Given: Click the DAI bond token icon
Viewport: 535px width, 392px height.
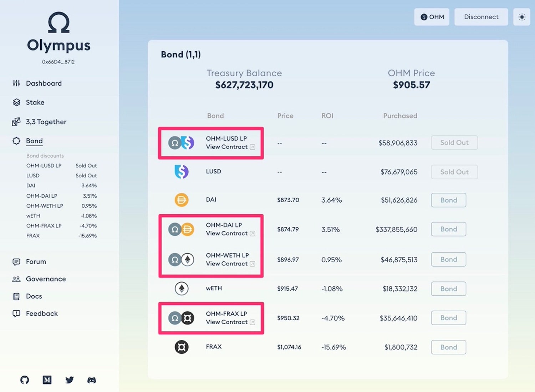Looking at the screenshot, I should click(182, 200).
